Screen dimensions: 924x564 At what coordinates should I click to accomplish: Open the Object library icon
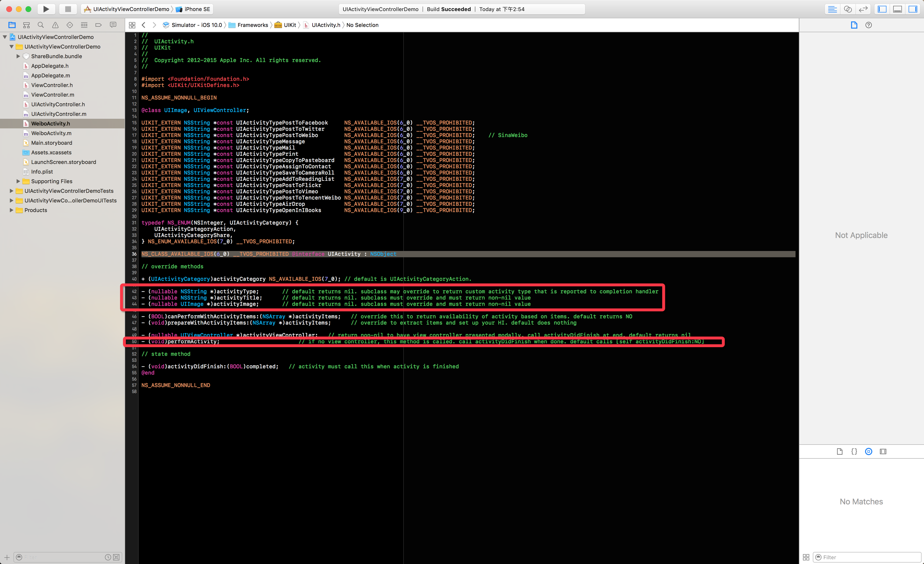pyautogui.click(x=868, y=452)
